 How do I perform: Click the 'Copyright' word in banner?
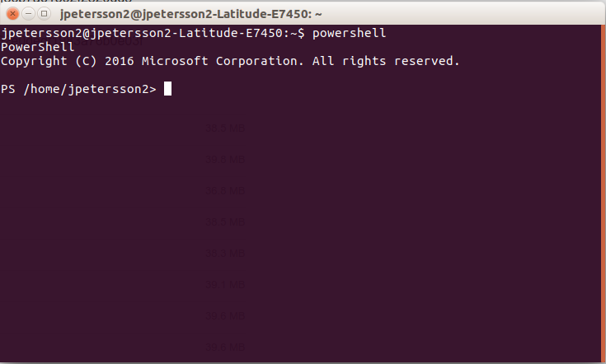coord(34,62)
